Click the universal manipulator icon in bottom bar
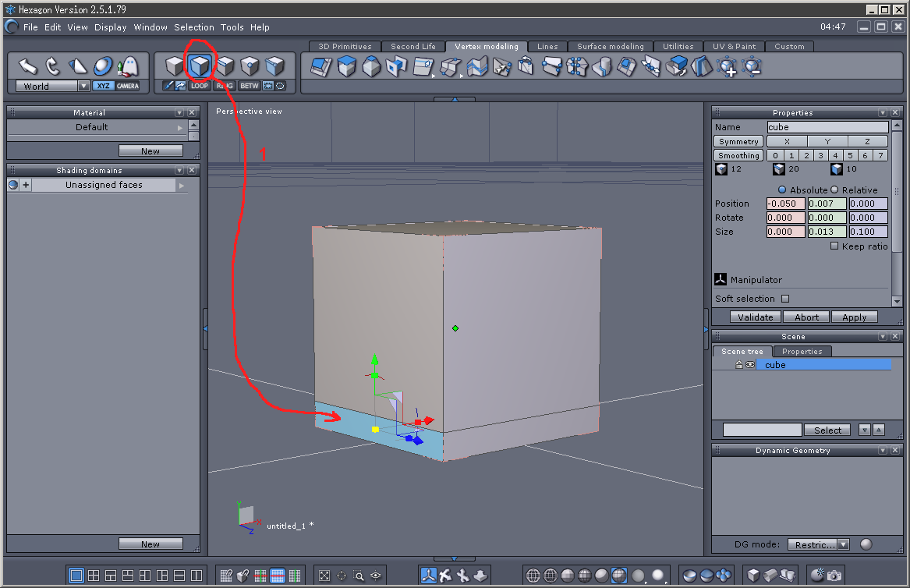The width and height of the screenshot is (910, 588). click(428, 576)
